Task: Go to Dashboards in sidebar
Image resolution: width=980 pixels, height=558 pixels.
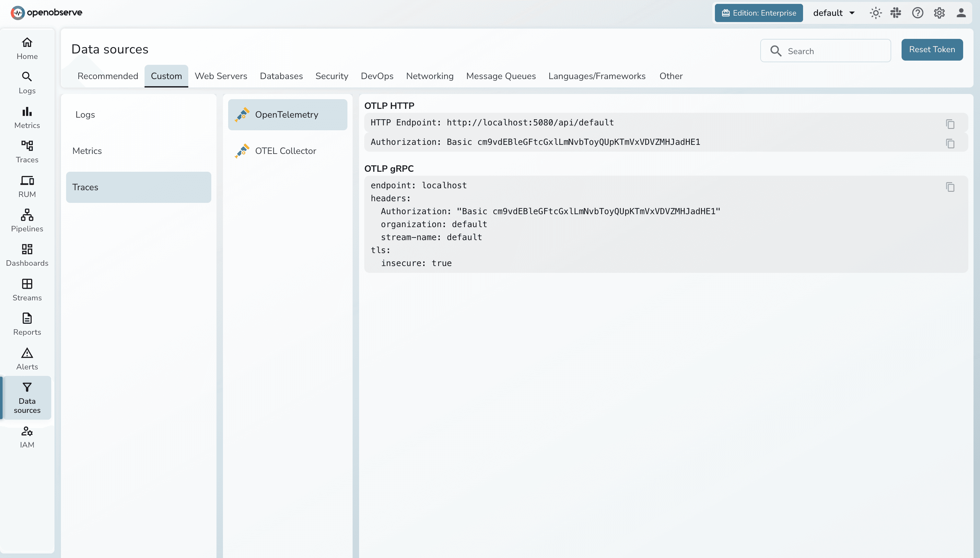Action: pos(27,254)
